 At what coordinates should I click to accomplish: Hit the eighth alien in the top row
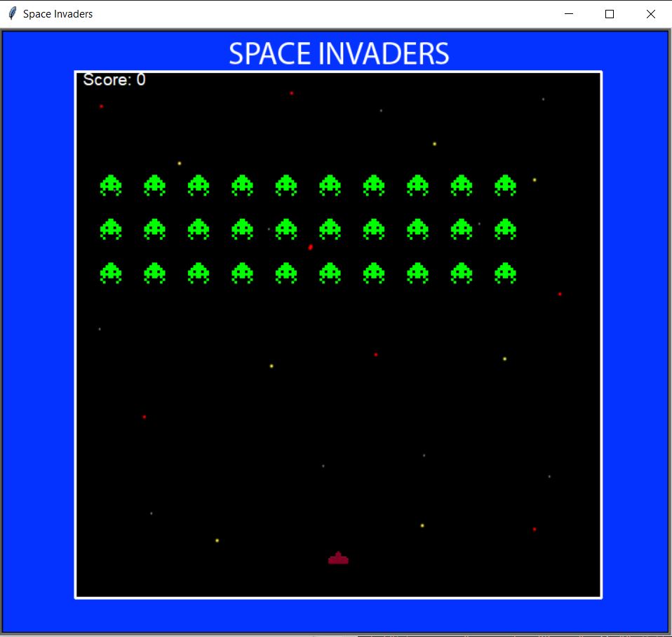[417, 185]
